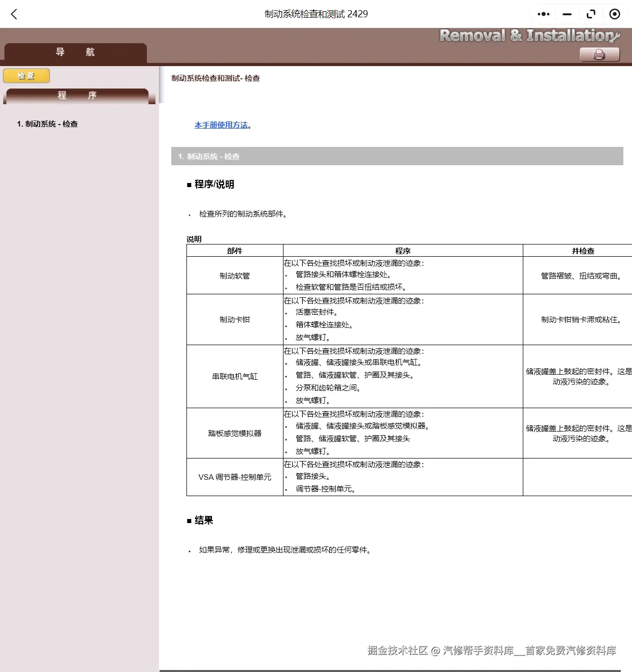Open the print dialog via printer icon
632x672 pixels.
click(599, 53)
